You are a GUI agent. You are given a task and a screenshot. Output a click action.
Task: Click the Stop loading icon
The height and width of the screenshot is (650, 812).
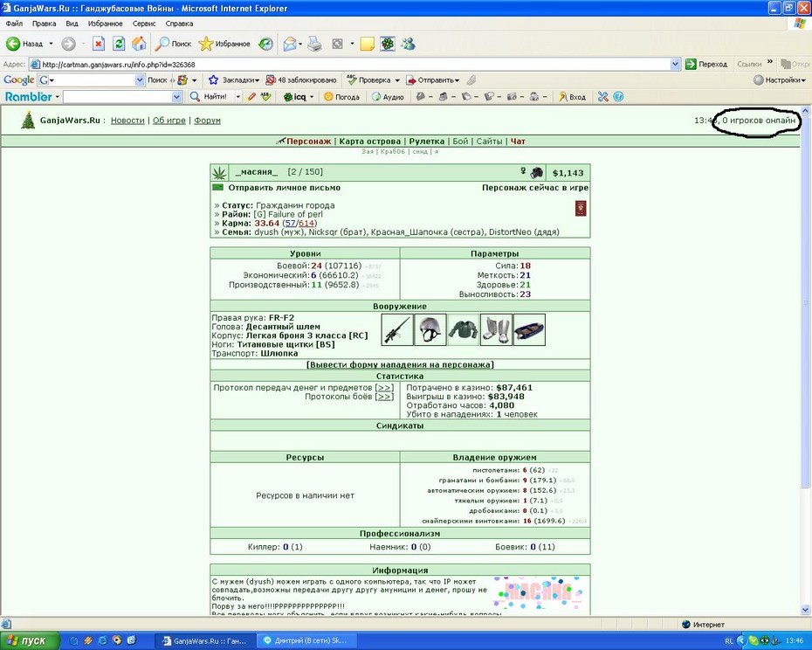99,44
